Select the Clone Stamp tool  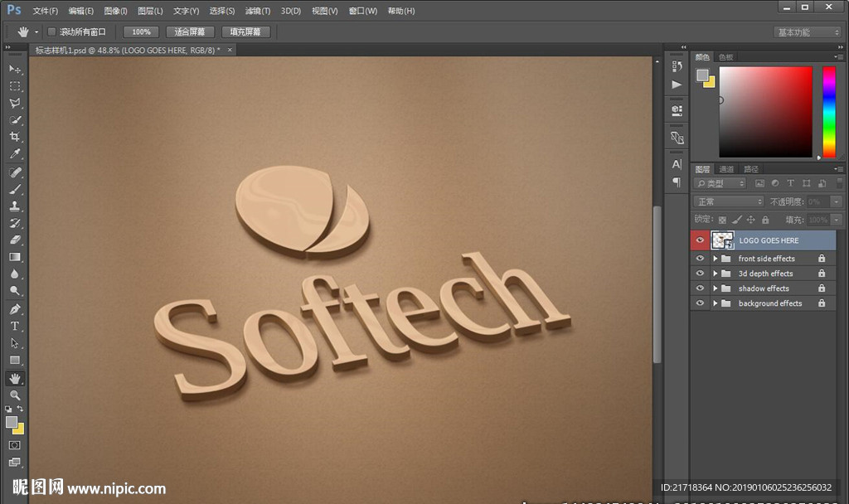pos(15,206)
